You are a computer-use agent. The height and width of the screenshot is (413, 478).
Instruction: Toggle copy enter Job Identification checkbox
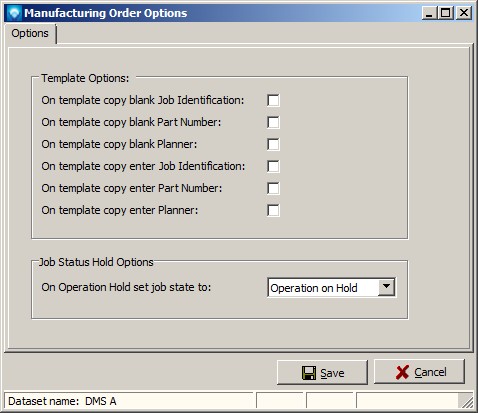273,166
